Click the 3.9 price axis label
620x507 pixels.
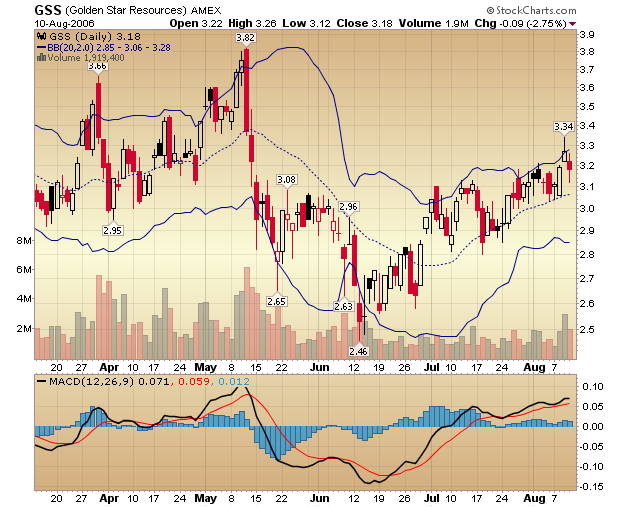(587, 35)
